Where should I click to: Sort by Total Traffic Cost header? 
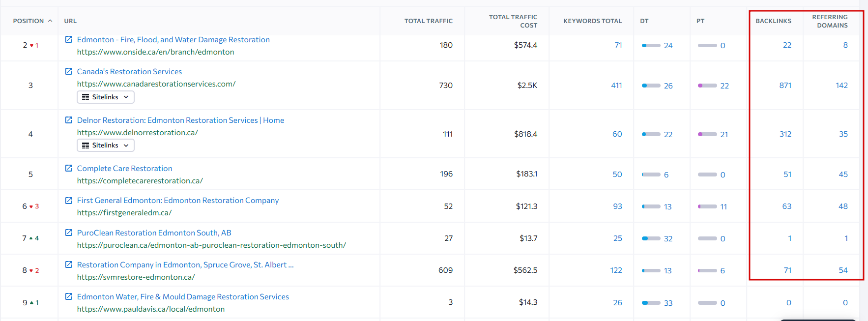513,21
